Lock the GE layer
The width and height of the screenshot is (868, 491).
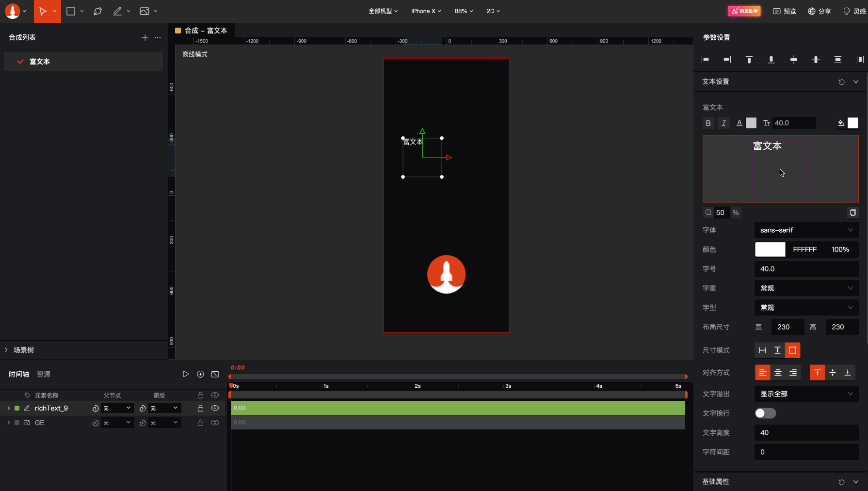coord(200,423)
